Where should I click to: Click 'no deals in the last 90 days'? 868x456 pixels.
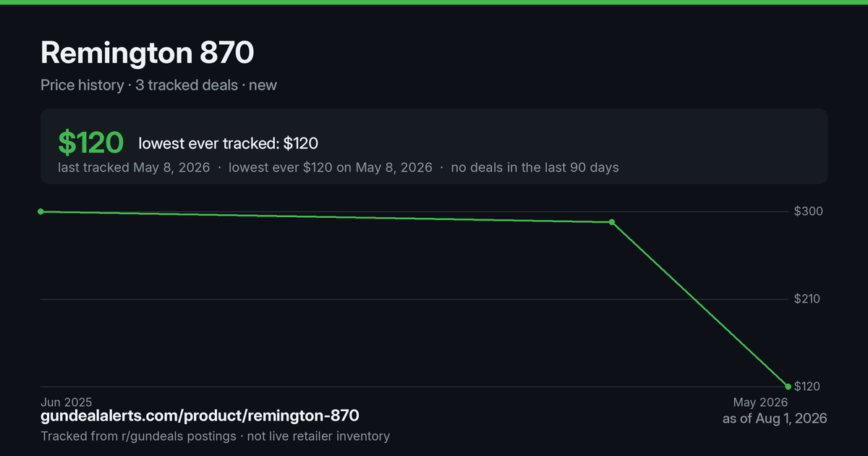coord(535,167)
